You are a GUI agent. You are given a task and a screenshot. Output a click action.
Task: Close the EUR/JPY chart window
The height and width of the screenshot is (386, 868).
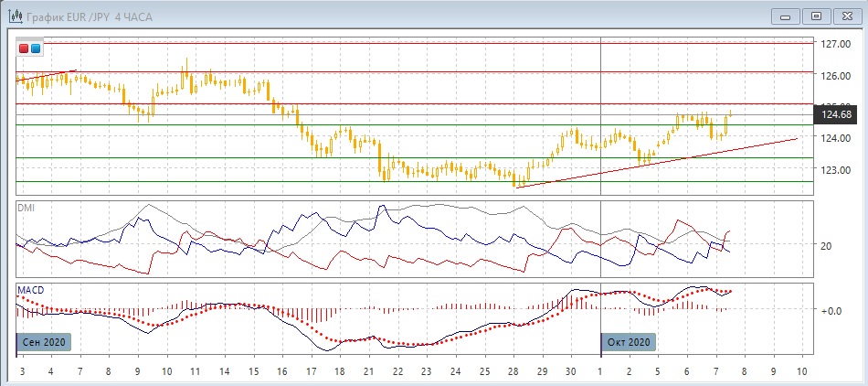tap(847, 16)
